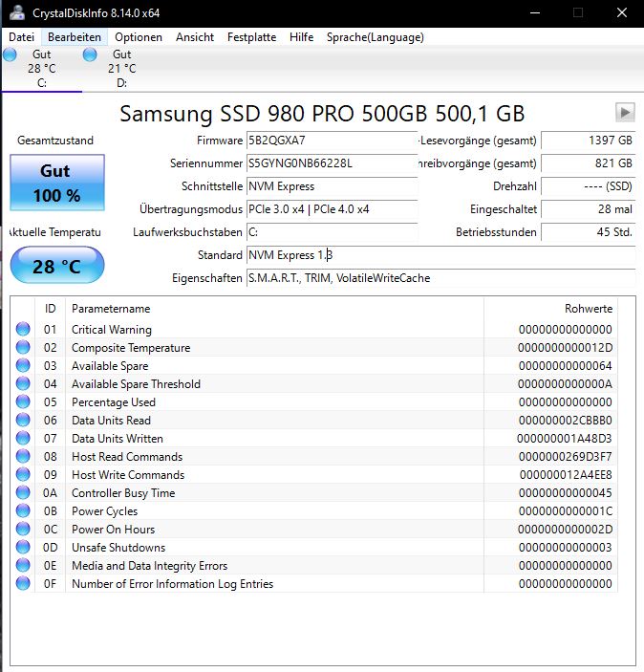The image size is (644, 672).
Task: Click the Eigenschaften field with S.M.A.R.T., TRIM
Action: [440, 278]
